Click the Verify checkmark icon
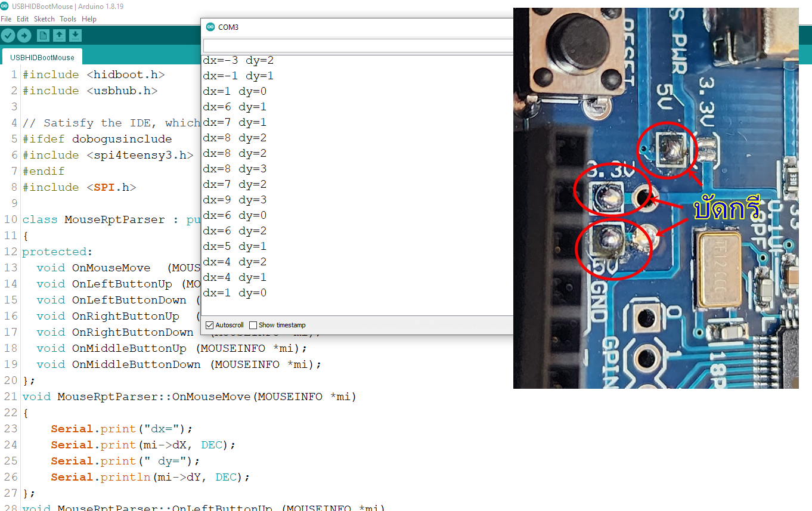 pos(8,35)
